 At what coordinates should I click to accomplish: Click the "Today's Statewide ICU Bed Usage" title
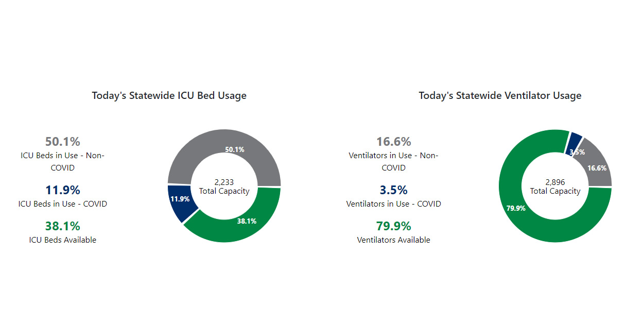click(169, 95)
